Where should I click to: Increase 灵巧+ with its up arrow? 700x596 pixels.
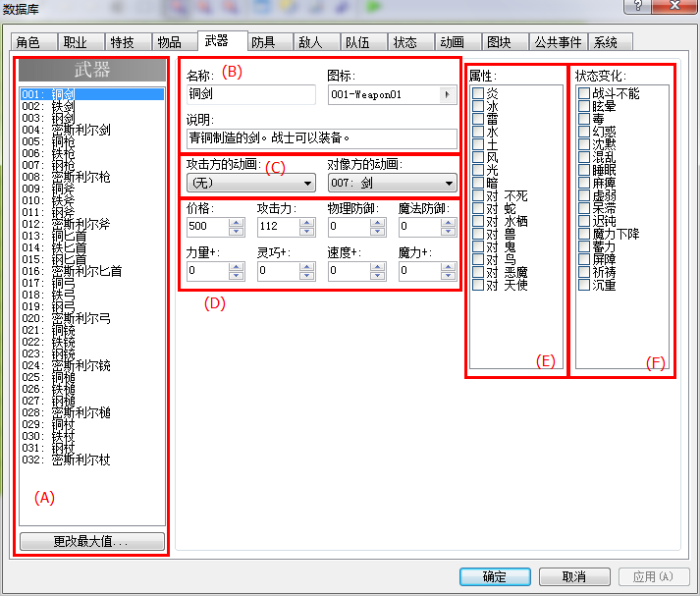point(306,266)
